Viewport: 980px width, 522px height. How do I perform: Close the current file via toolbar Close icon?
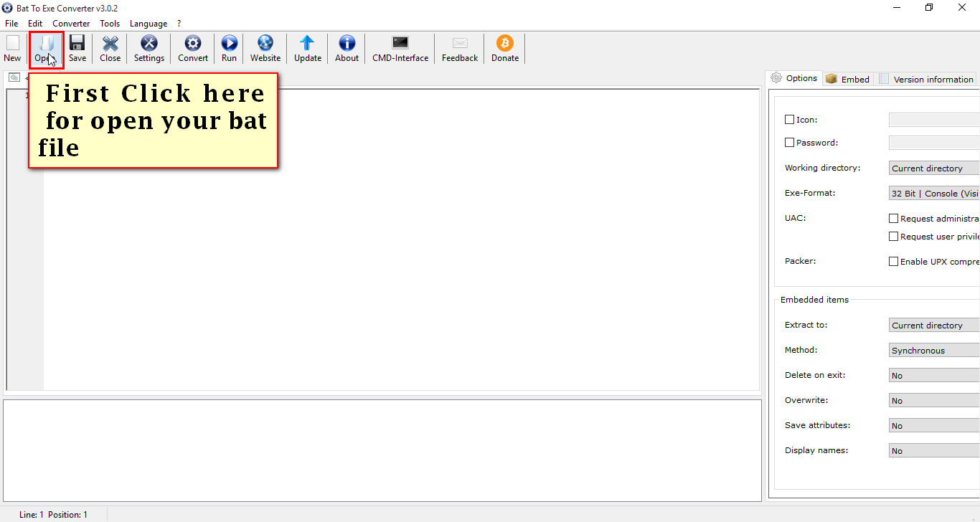point(110,49)
